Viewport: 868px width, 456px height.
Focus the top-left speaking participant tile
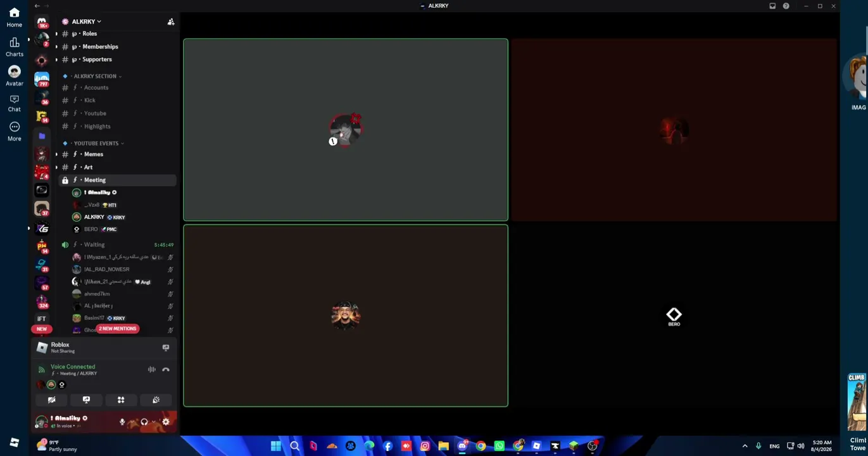[x=346, y=130]
